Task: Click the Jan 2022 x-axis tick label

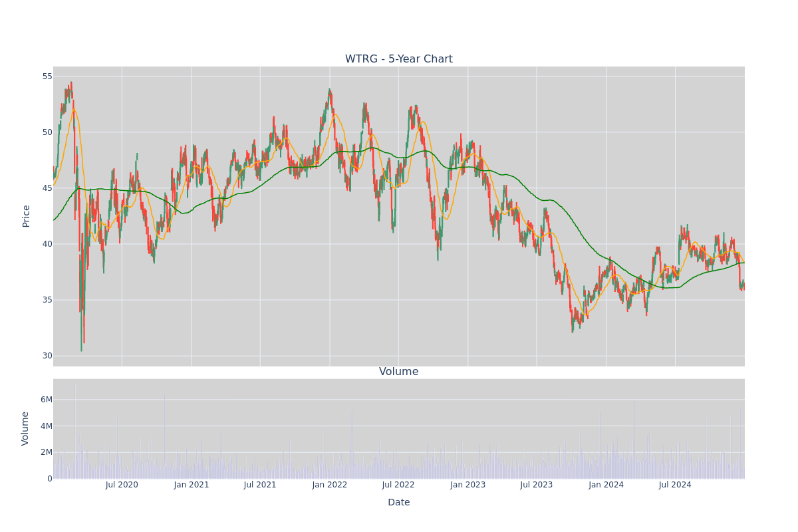Action: pos(330,485)
